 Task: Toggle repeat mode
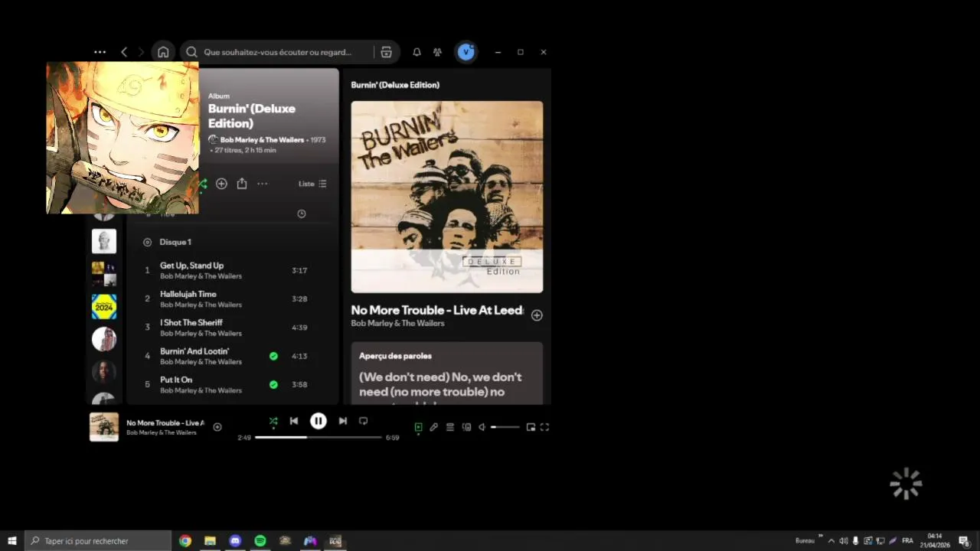point(364,421)
